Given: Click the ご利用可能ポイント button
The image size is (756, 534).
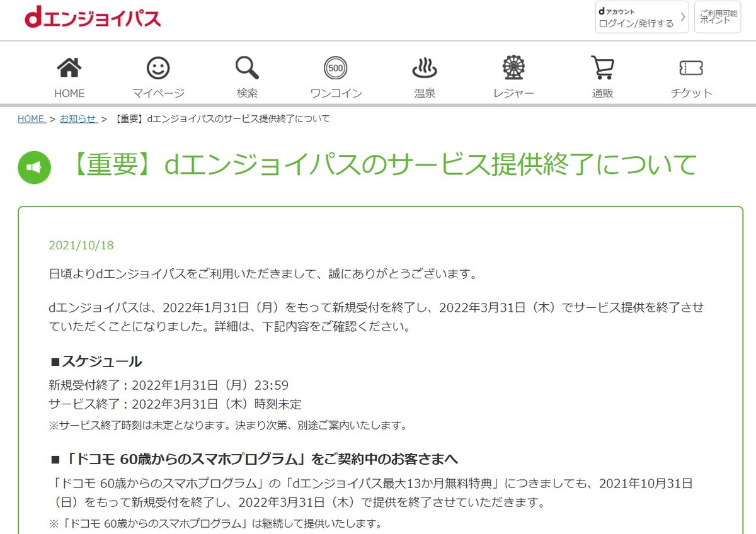Looking at the screenshot, I should coord(718,17).
